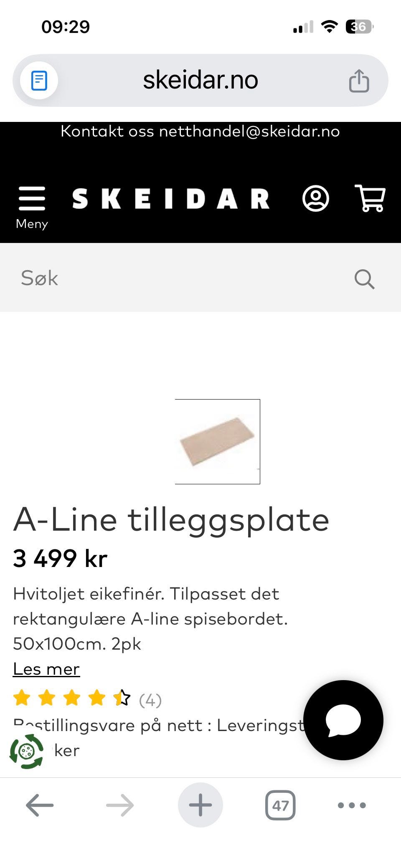The height and width of the screenshot is (868, 401).
Task: Tap the search magnifier icon
Action: click(x=364, y=278)
